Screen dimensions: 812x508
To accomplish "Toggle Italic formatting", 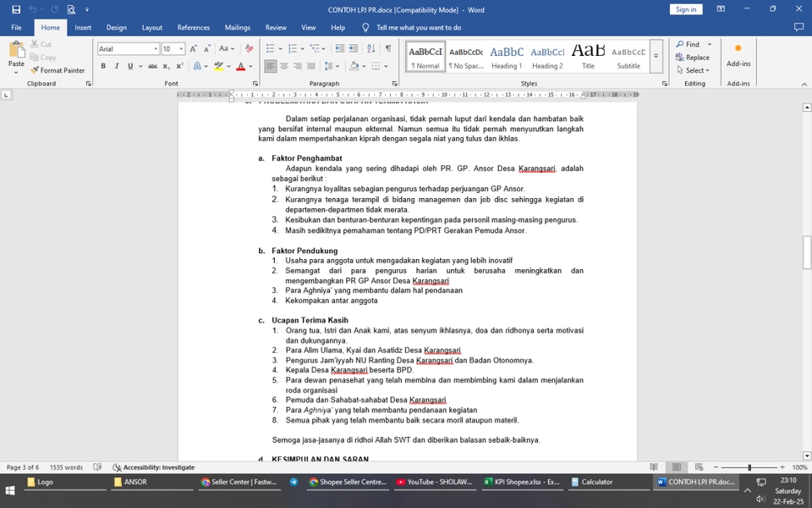I will 117,66.
